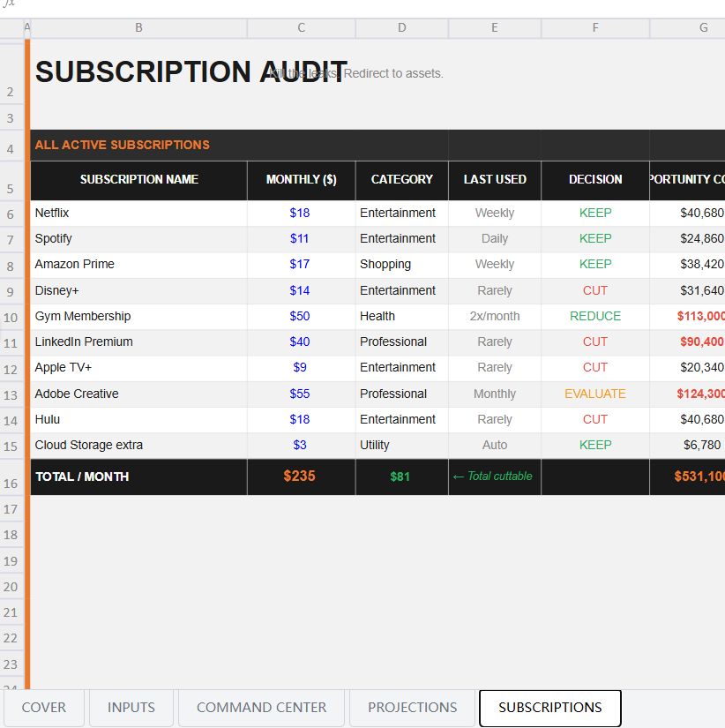Viewport: 725px width, 728px height.
Task: Select column E header
Action: (x=495, y=28)
